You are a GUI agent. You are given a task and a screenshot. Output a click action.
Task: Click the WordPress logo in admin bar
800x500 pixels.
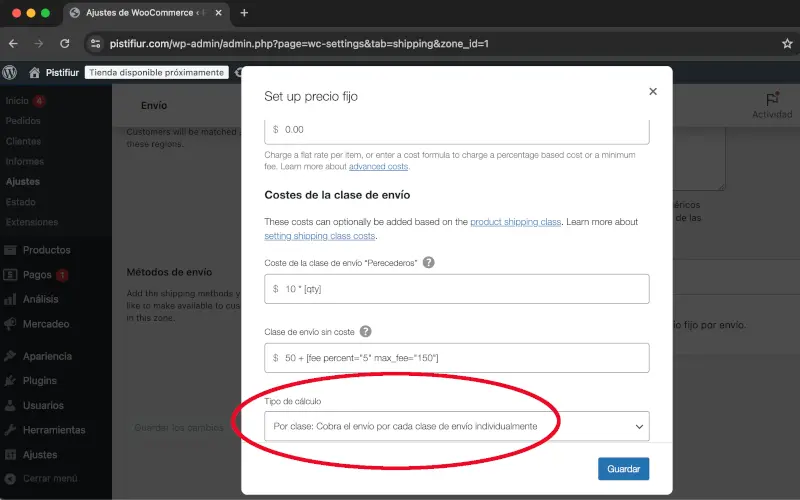click(x=10, y=72)
